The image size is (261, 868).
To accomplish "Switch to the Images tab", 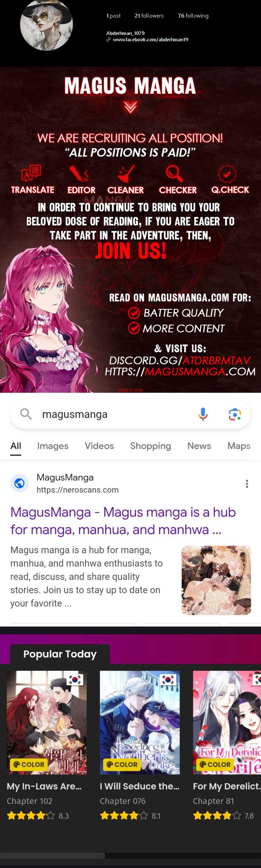I will [53, 446].
